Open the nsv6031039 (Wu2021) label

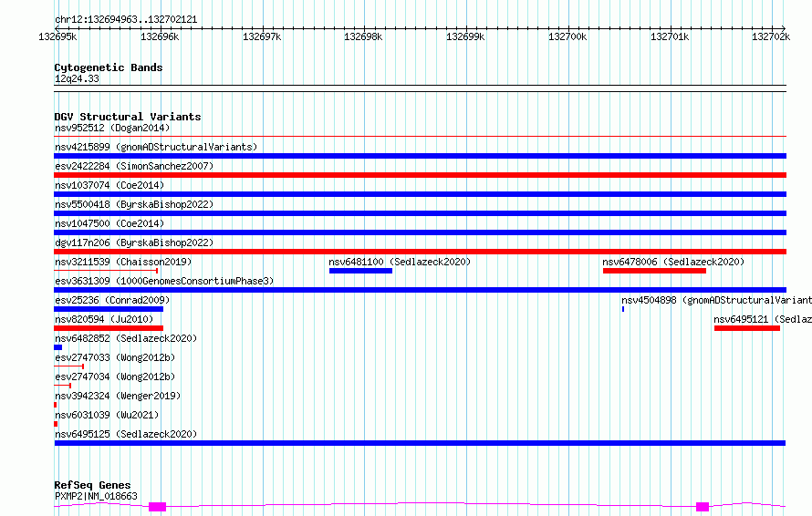click(107, 415)
